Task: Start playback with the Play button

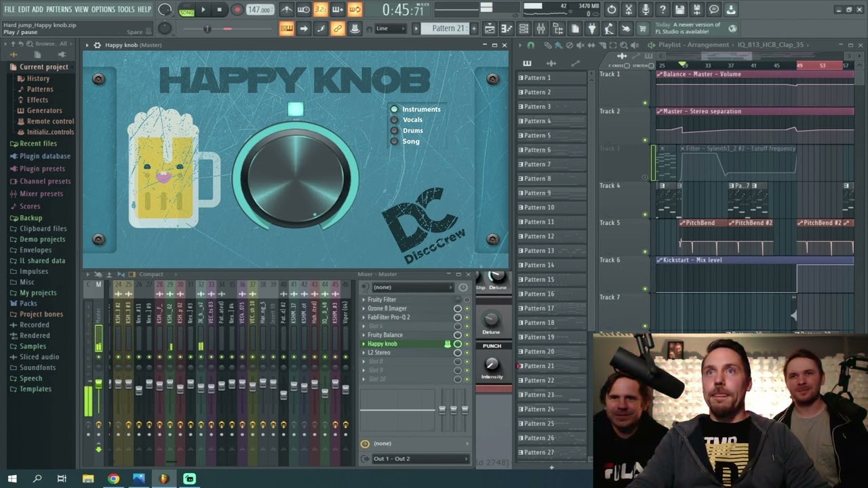Action: (x=203, y=9)
